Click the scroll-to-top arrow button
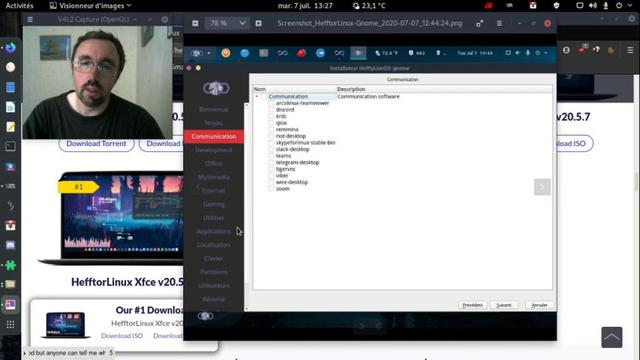This screenshot has height=360, width=640. (x=611, y=337)
